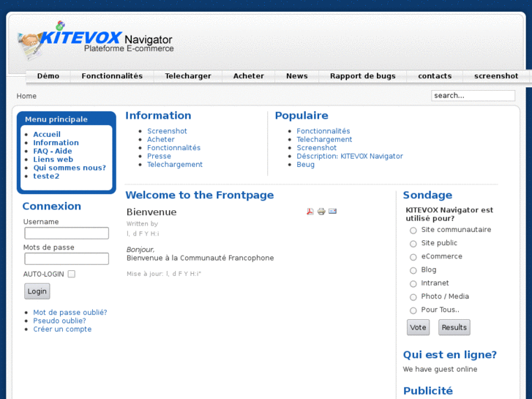The image size is (532, 399).
Task: Open the screenshot menu item in top bar
Action: tap(496, 76)
